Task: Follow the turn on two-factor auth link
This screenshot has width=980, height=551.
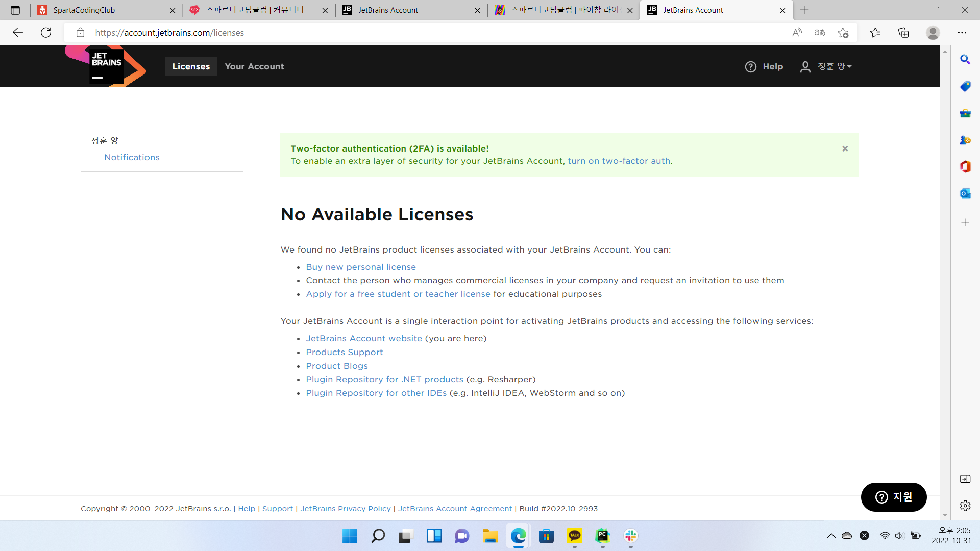Action: (619, 161)
